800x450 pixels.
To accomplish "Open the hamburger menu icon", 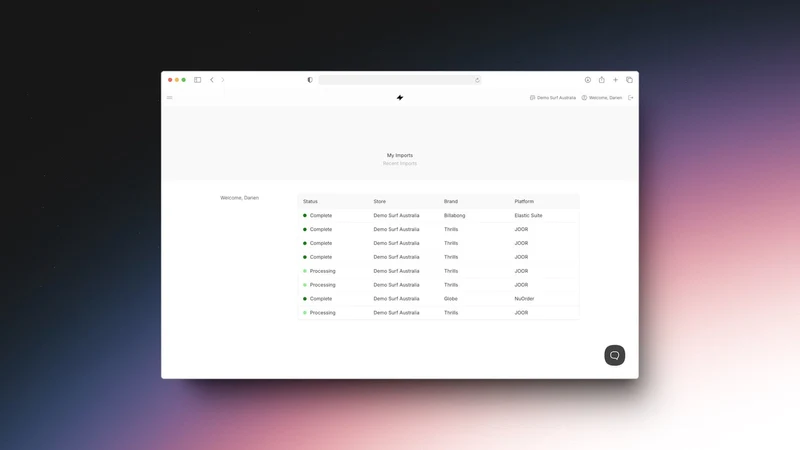I will (x=169, y=97).
